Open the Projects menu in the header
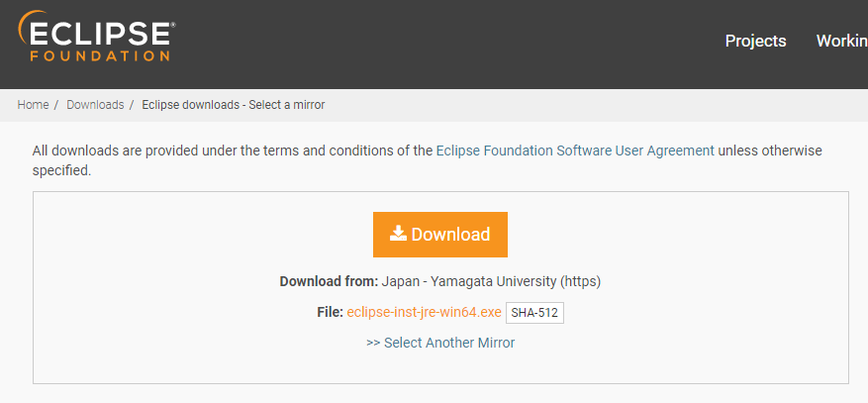The height and width of the screenshot is (403, 868). tap(755, 41)
